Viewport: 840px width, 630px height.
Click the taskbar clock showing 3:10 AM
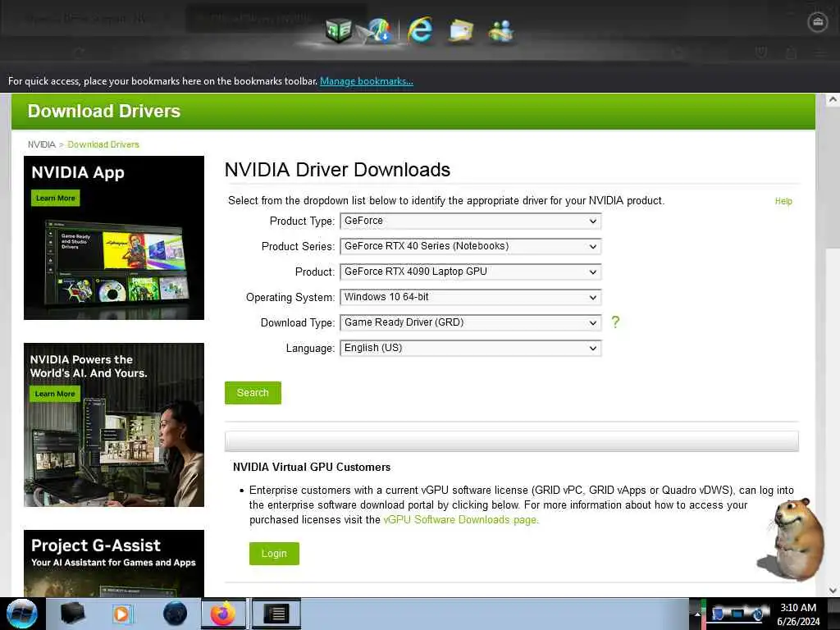(x=798, y=614)
